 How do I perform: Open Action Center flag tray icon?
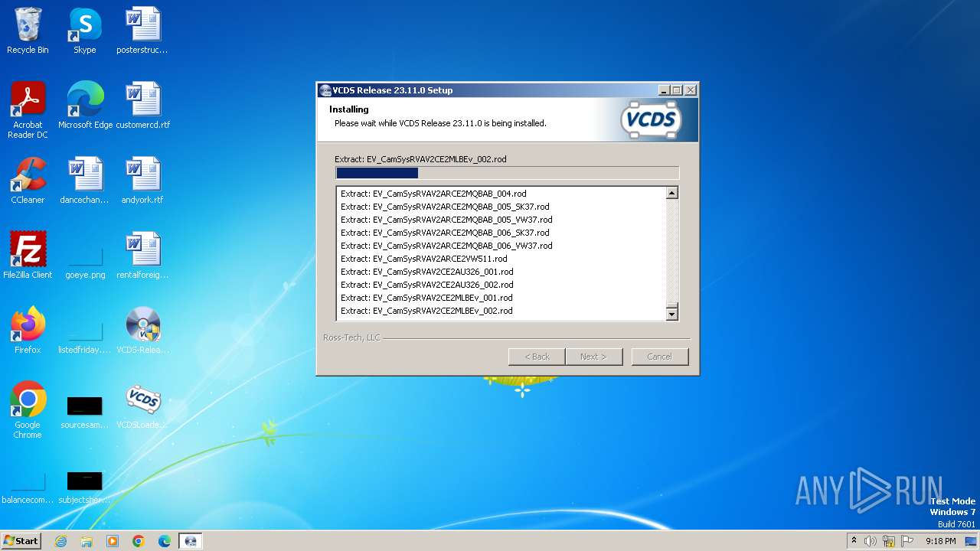point(907,541)
